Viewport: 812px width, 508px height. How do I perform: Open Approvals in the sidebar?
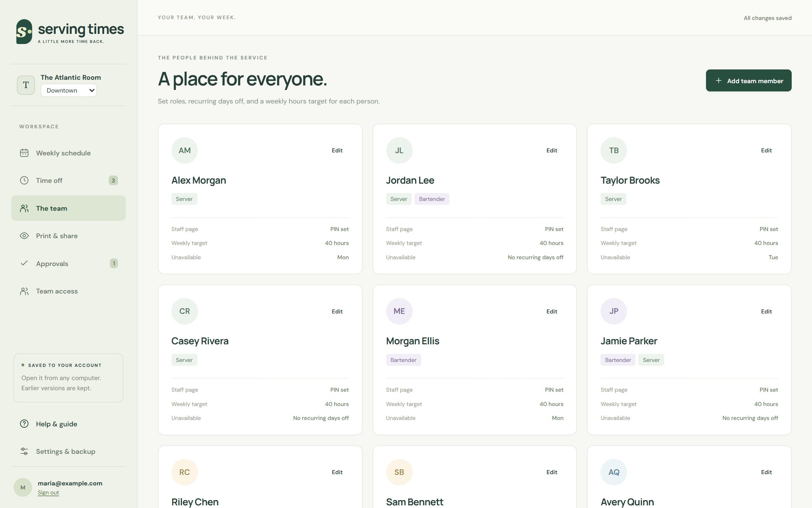click(68, 263)
